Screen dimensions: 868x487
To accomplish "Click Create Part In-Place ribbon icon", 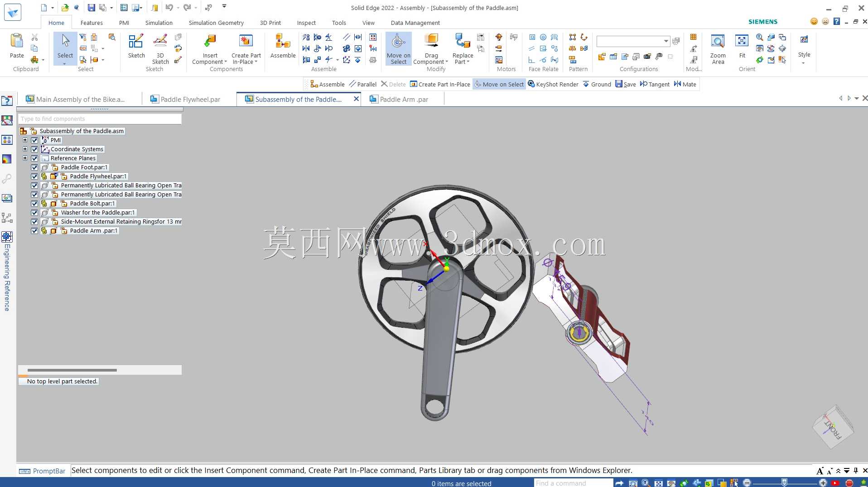I will (x=246, y=42).
